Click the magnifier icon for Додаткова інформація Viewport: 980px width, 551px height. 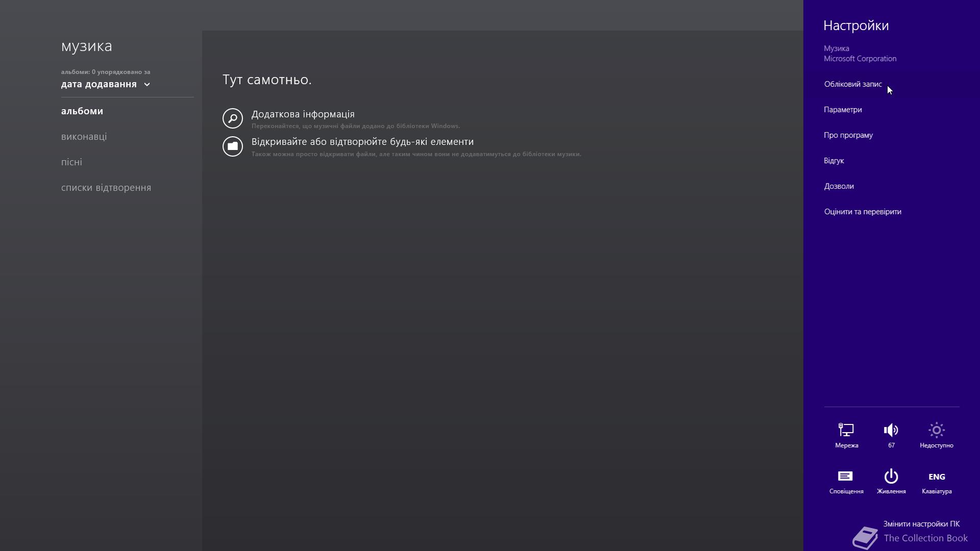pyautogui.click(x=233, y=118)
